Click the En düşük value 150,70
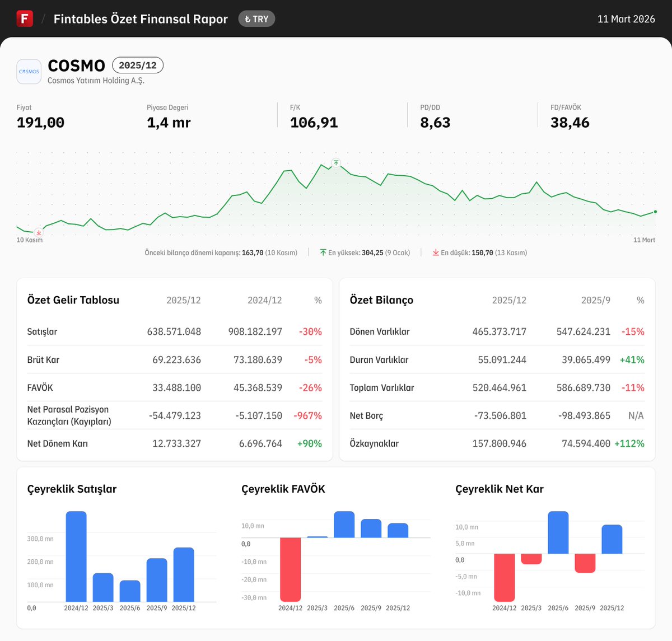The height and width of the screenshot is (641, 672). pyautogui.click(x=483, y=252)
